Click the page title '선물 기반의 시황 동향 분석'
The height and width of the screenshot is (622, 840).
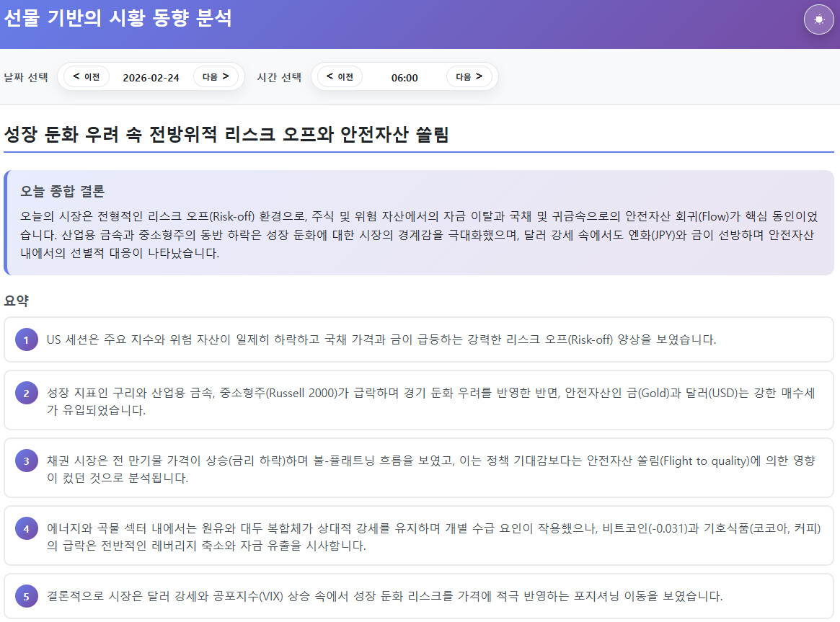118,18
